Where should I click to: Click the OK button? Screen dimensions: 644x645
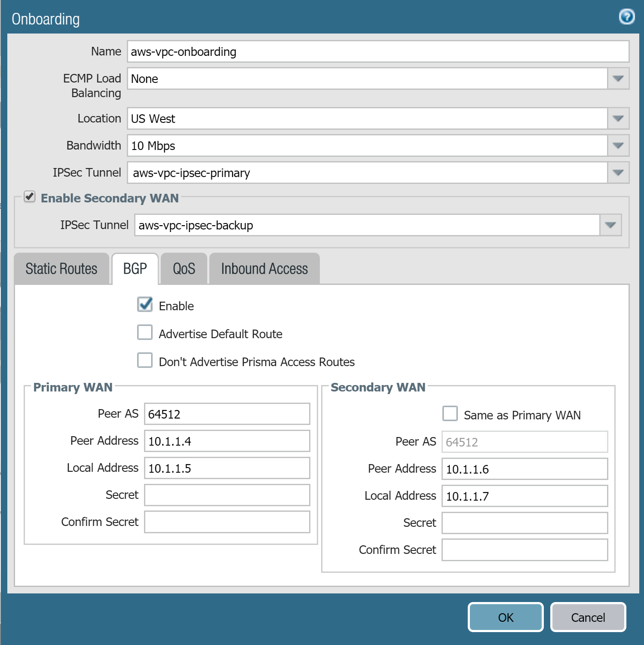(506, 617)
